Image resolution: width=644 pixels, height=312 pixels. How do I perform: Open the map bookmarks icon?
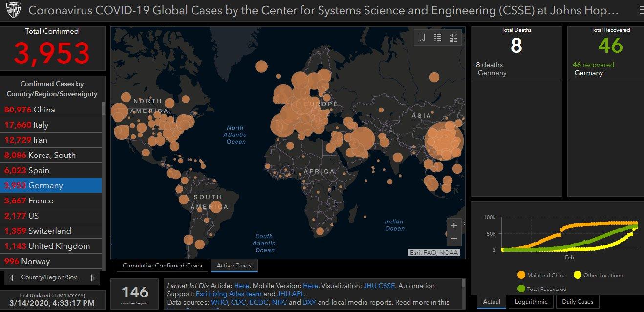pos(422,38)
